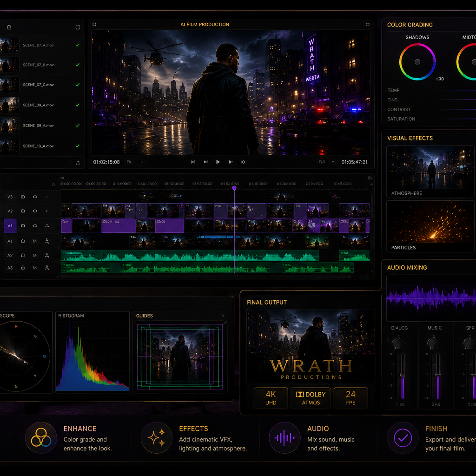Select the Atmosphere visual effect thumbnail
The height and width of the screenshot is (476, 476).
[430, 172]
